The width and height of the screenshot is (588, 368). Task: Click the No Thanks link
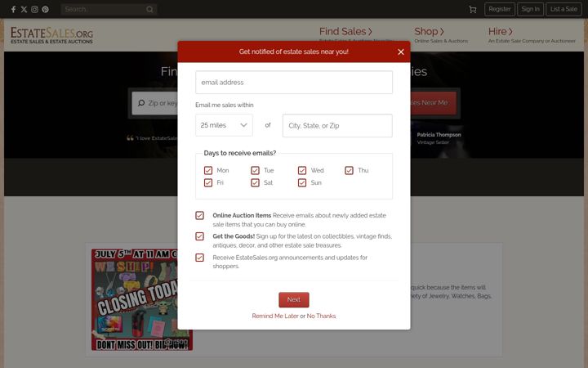(321, 316)
